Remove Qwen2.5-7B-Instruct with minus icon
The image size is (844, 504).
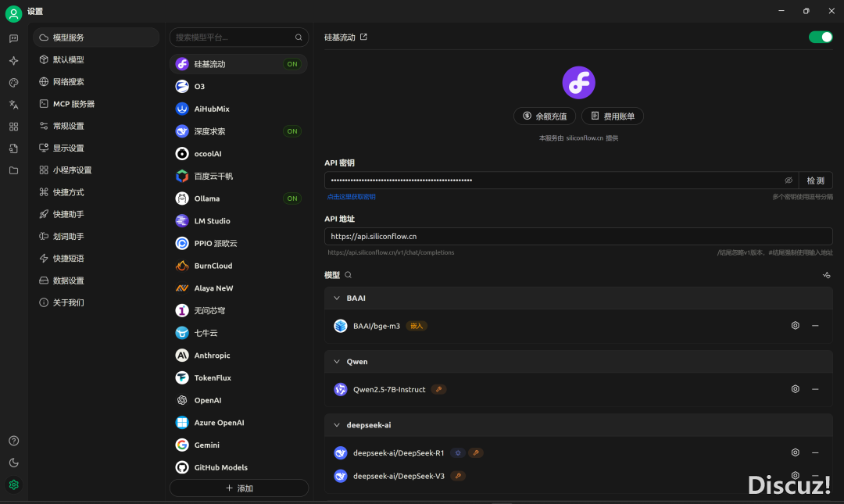pos(815,389)
